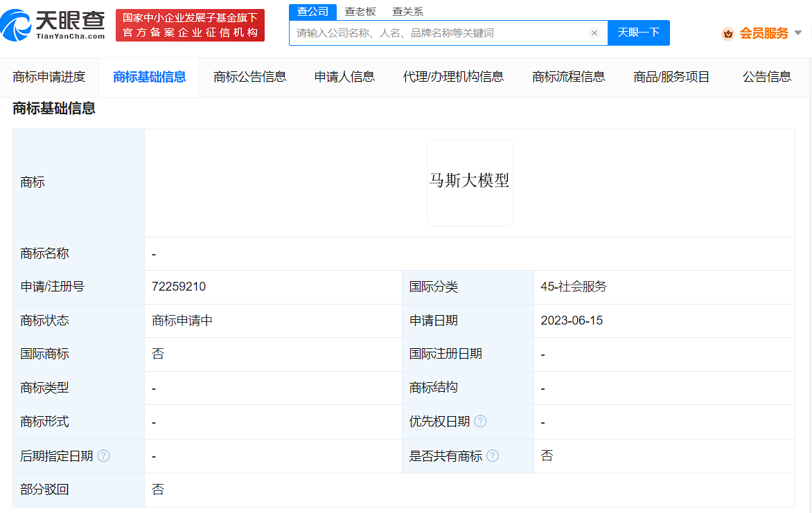Focus the company name search input
The image size is (812, 513).
(x=440, y=33)
